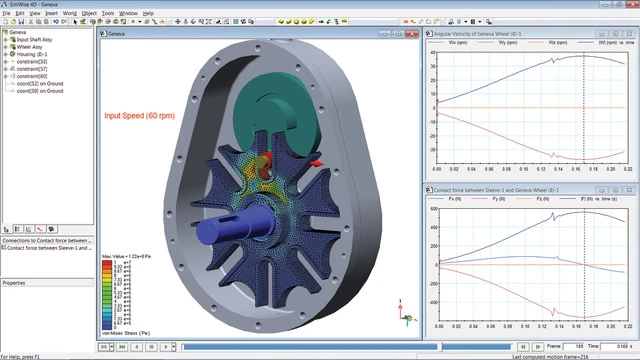Click the yellow bar icon after green tools
This screenshot has height=360, width=640.
coord(344,21)
